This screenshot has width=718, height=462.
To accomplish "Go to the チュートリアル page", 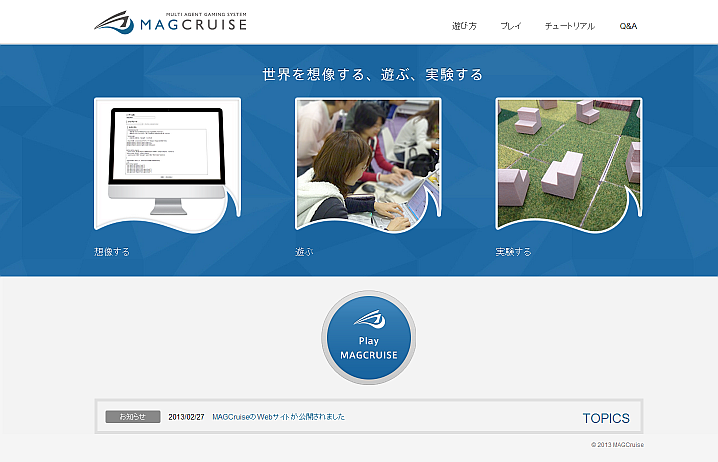I will (570, 26).
